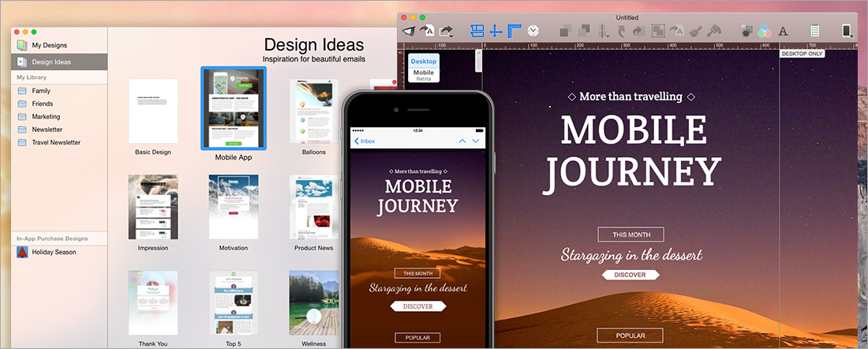Viewport: 868px width, 349px height.
Task: Click the 'My Library' sidebar header
Action: coord(32,77)
